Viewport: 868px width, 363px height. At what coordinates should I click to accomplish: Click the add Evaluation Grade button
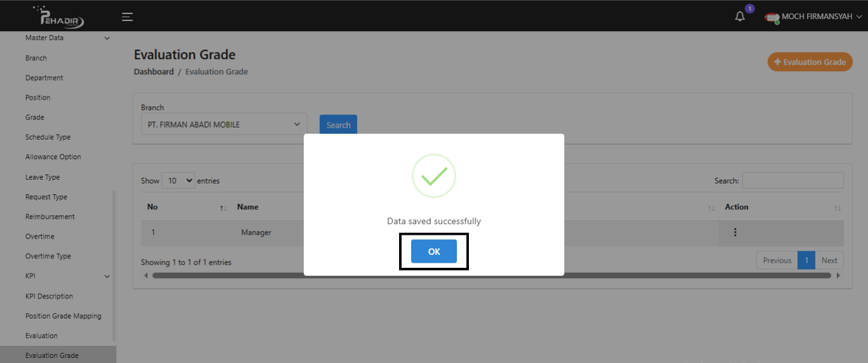pyautogui.click(x=810, y=62)
